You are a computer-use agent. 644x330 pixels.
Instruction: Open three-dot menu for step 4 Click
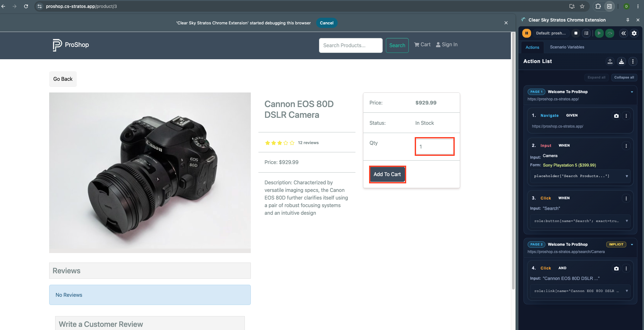626,269
